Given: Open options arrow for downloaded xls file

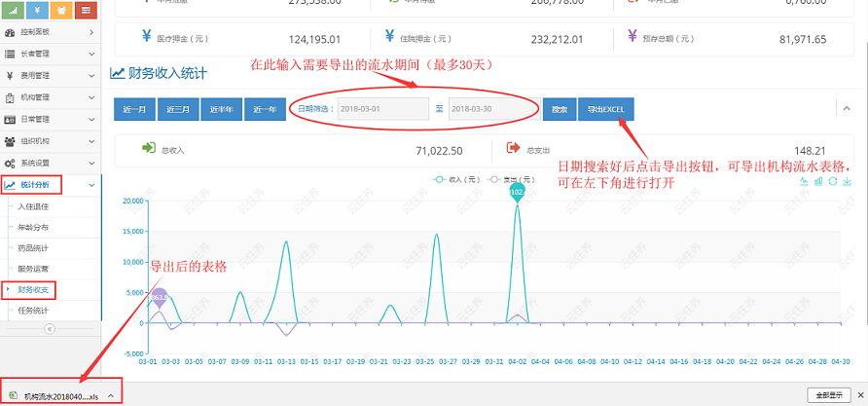Looking at the screenshot, I should [111, 395].
